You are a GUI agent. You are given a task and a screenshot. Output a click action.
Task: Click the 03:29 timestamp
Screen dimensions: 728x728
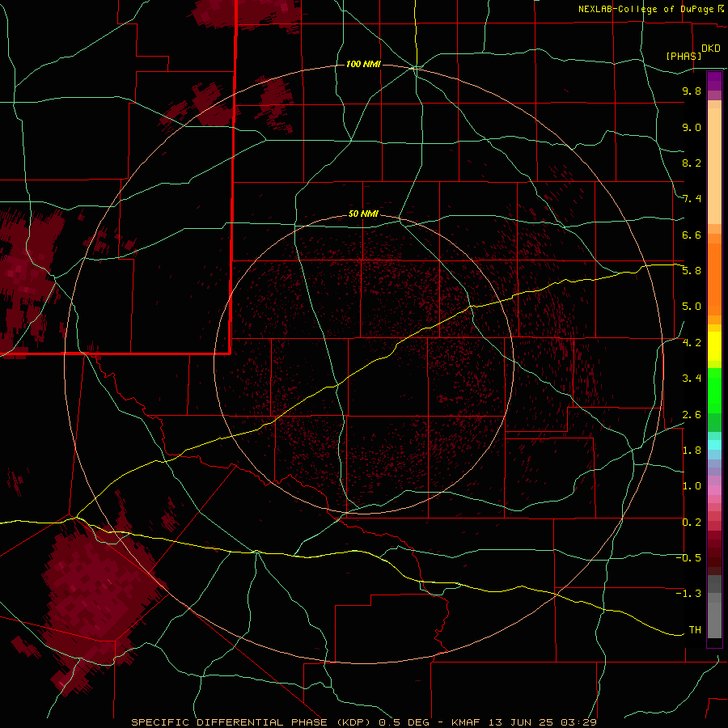(x=578, y=722)
